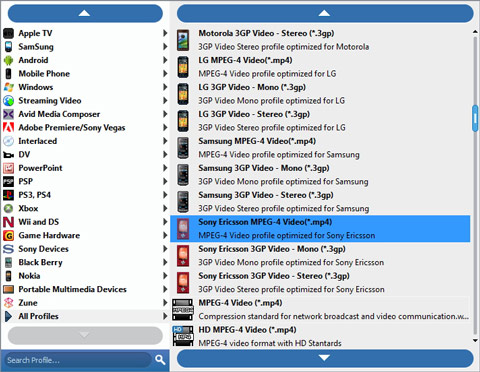The height and width of the screenshot is (372, 480).
Task: Click the Interlaced disc icon
Action: [8, 141]
